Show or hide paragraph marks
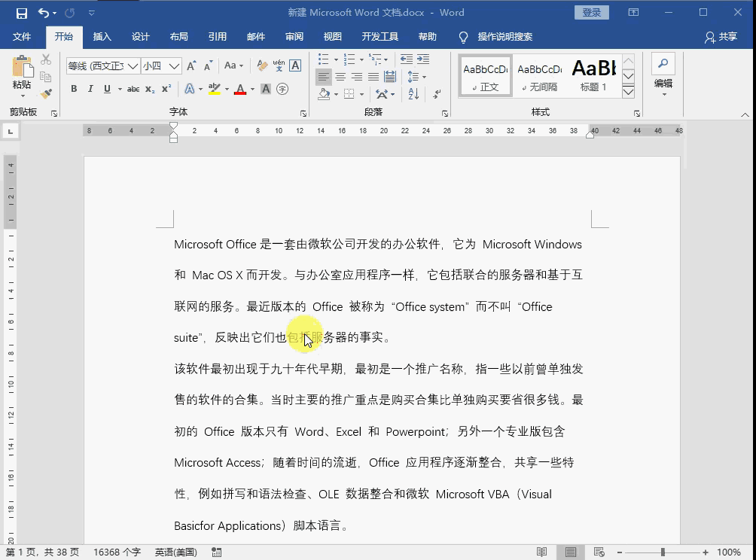 tap(437, 94)
